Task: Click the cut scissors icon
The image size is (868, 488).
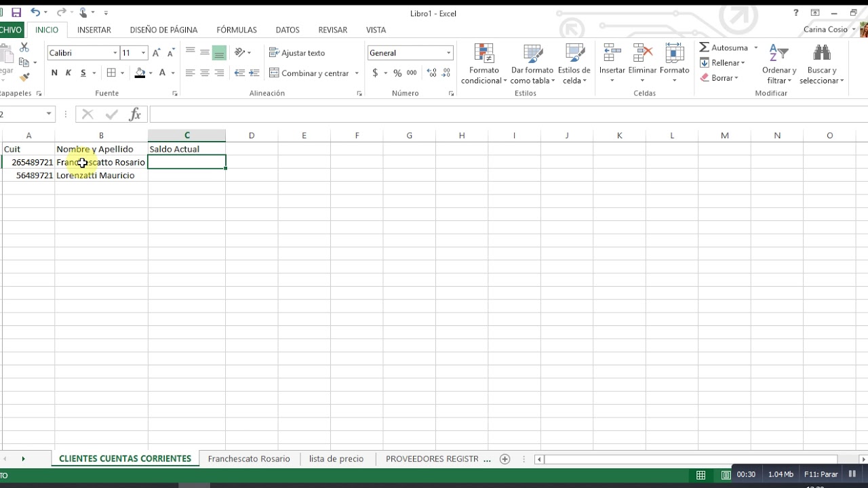Action: coord(24,47)
